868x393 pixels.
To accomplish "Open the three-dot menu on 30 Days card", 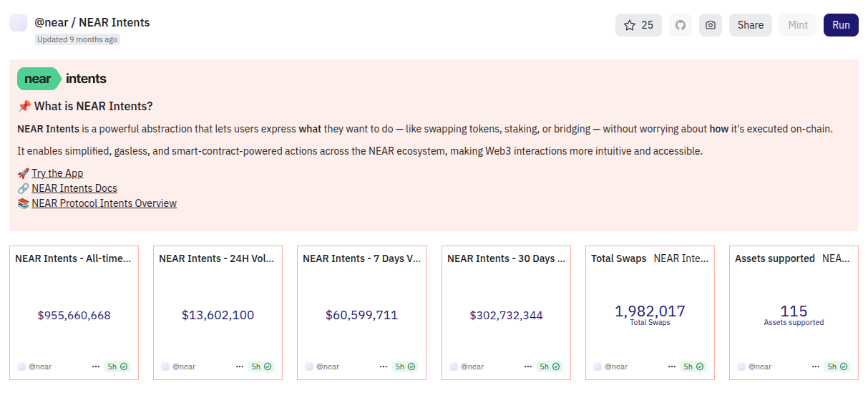I will [x=528, y=367].
